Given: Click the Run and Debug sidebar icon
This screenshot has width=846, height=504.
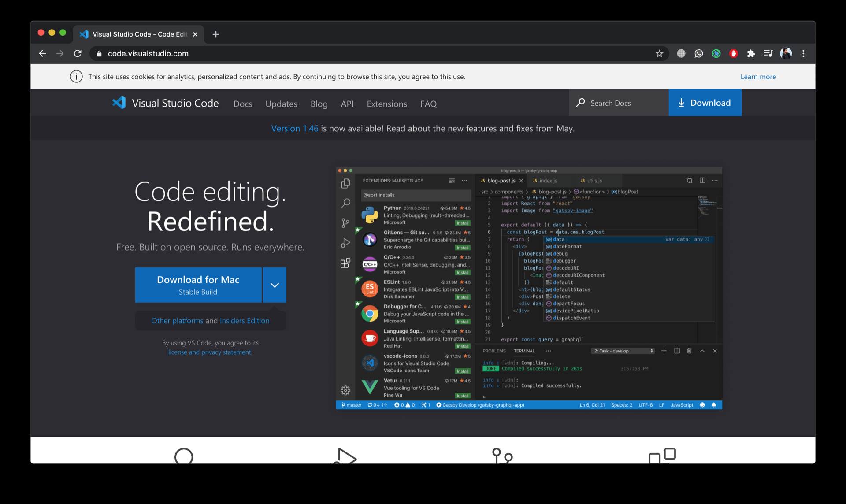Looking at the screenshot, I should 346,242.
